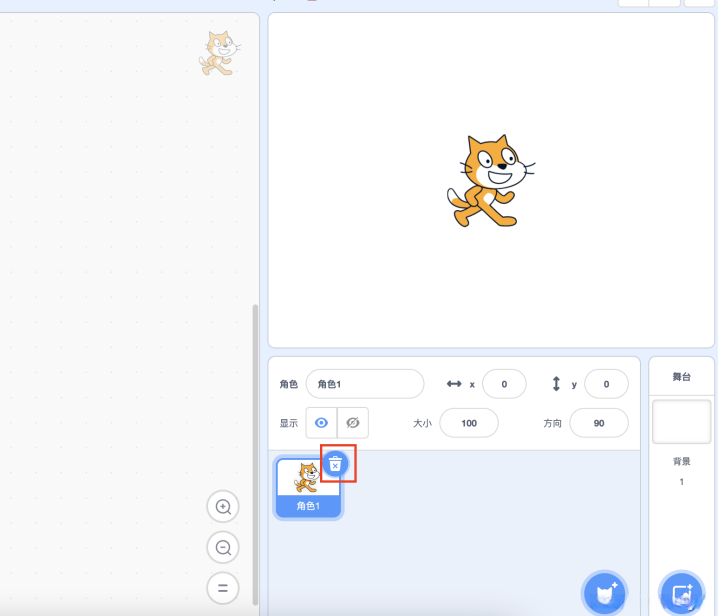Select the stage backdrop thumbnail
This screenshot has height=616, width=718.
pos(681,422)
